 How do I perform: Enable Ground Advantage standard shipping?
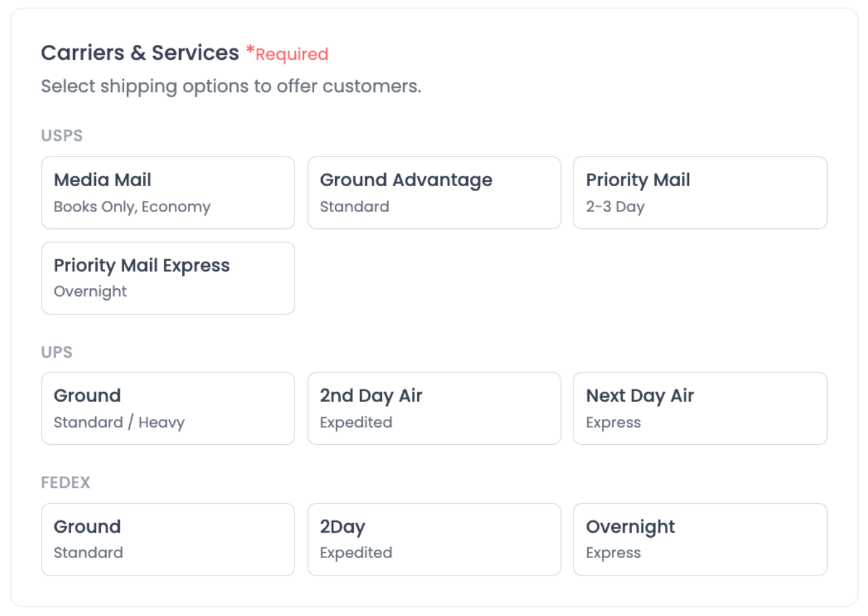tap(434, 192)
